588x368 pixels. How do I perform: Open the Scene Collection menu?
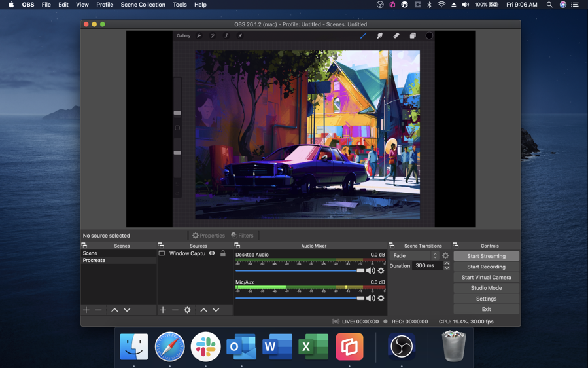pyautogui.click(x=143, y=5)
